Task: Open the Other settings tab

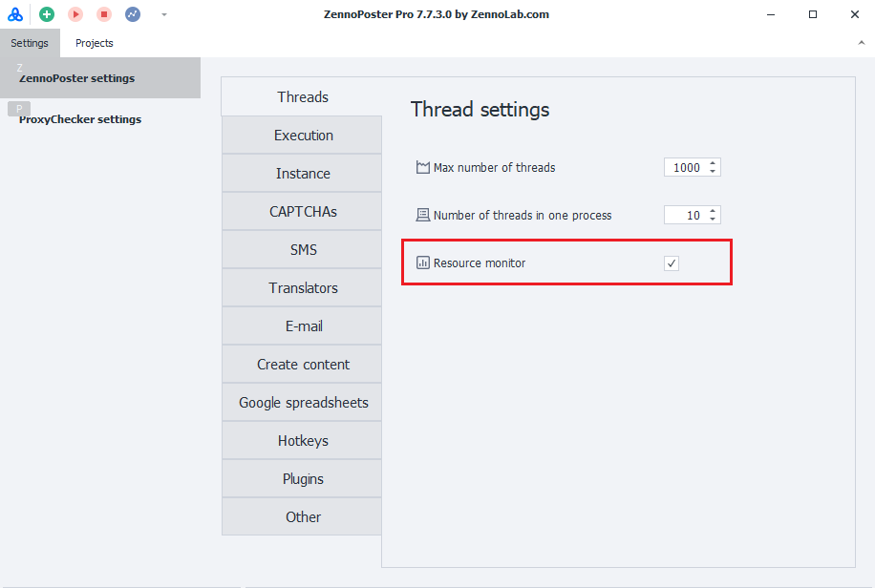Action: [303, 517]
